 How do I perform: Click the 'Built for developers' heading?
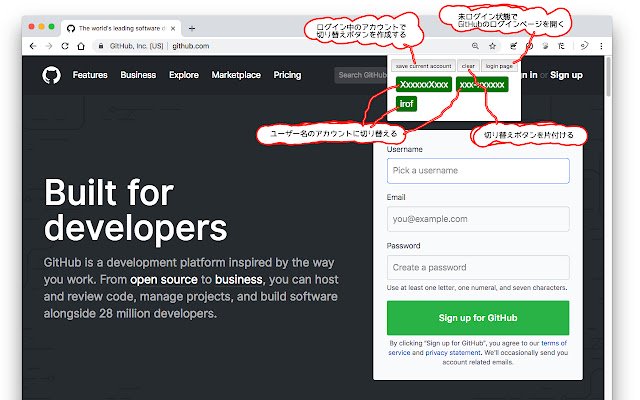(x=136, y=209)
